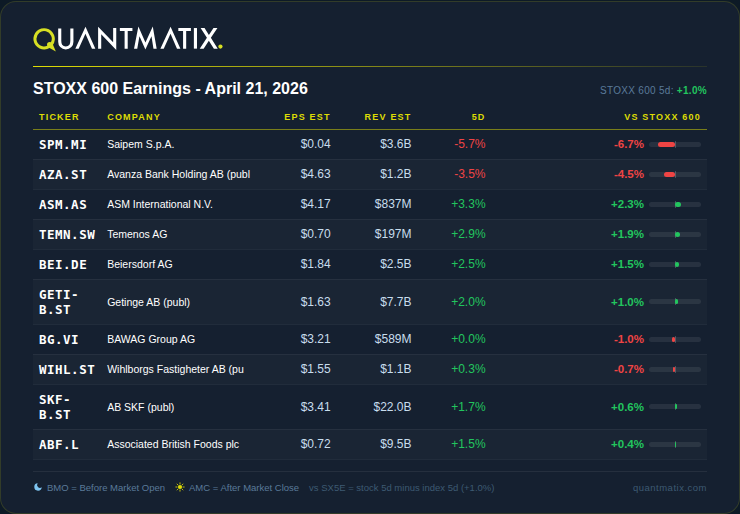Click the Beiersdorf relative performance bar
740x514 pixels.
tap(675, 264)
